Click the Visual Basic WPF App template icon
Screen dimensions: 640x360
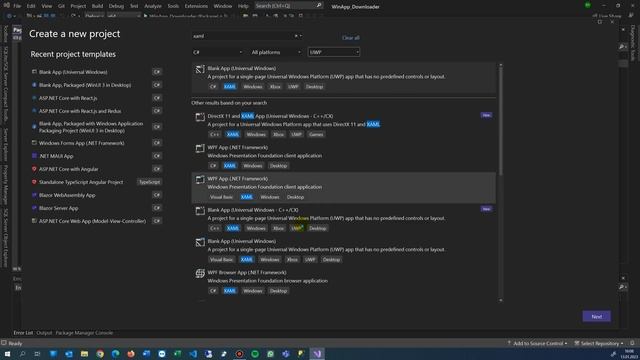(200, 180)
